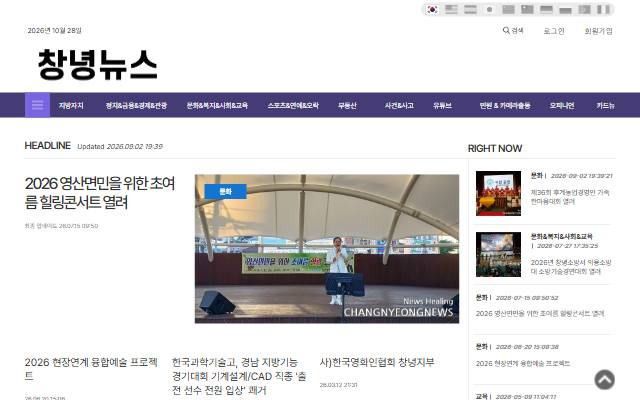Open the 사)한국영화인협회 창녕지부 article
This screenshot has width=640, height=400.
tap(377, 362)
